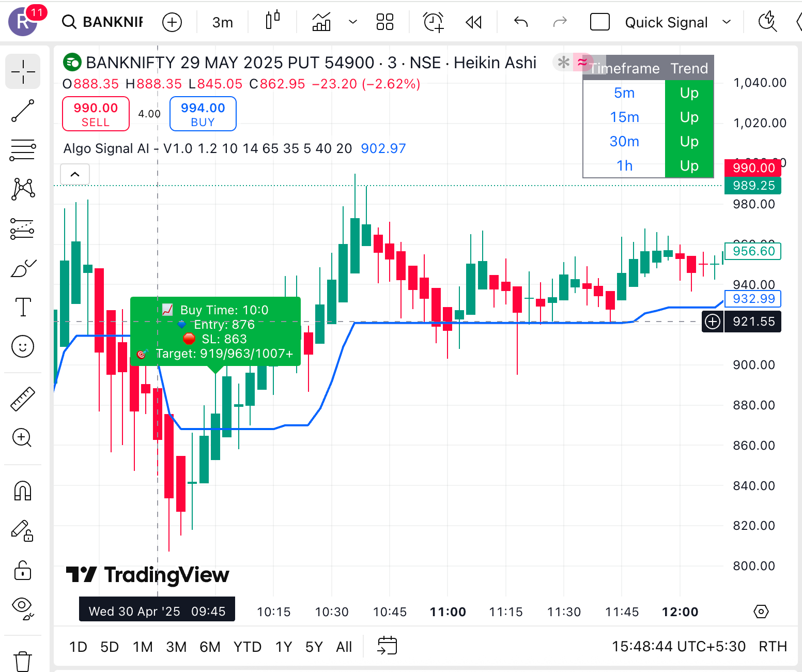Create an alert with the clock icon
802x672 pixels.
tap(434, 22)
